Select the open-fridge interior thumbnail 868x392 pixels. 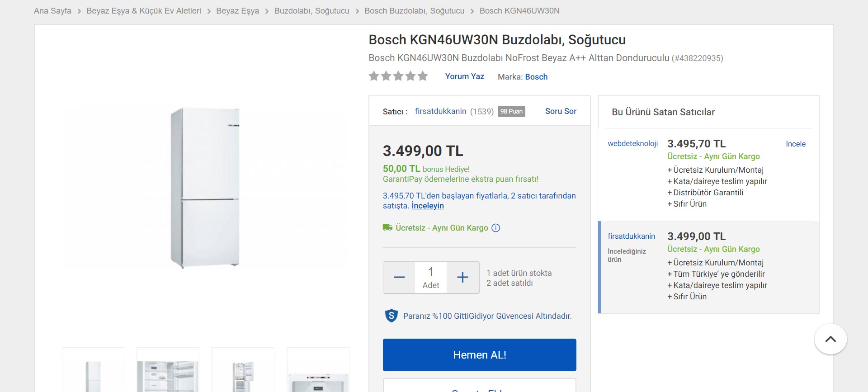[x=168, y=370]
